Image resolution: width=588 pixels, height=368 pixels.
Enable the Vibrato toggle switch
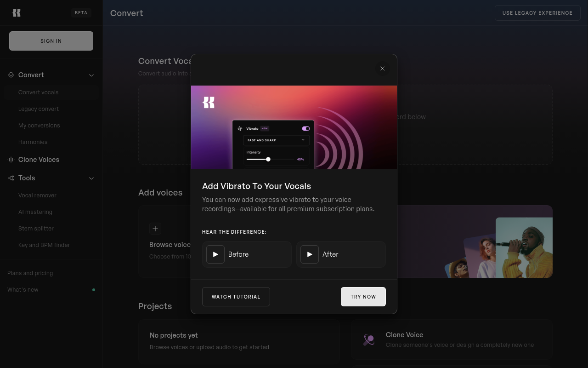pyautogui.click(x=306, y=128)
